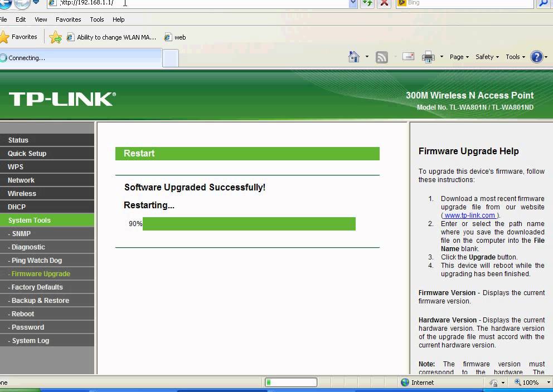Expand the address bar dropdown arrow
Viewport: 553px width, 392px height.
point(353,3)
